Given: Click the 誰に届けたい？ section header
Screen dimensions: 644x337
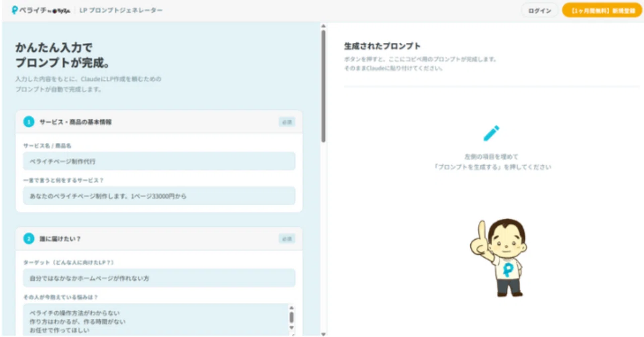Looking at the screenshot, I should (x=159, y=239).
